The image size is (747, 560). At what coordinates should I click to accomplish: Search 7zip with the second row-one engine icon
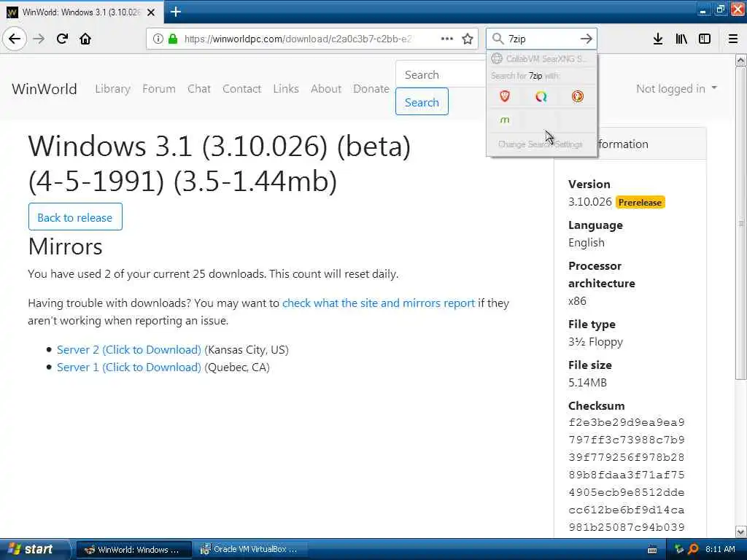coord(541,97)
